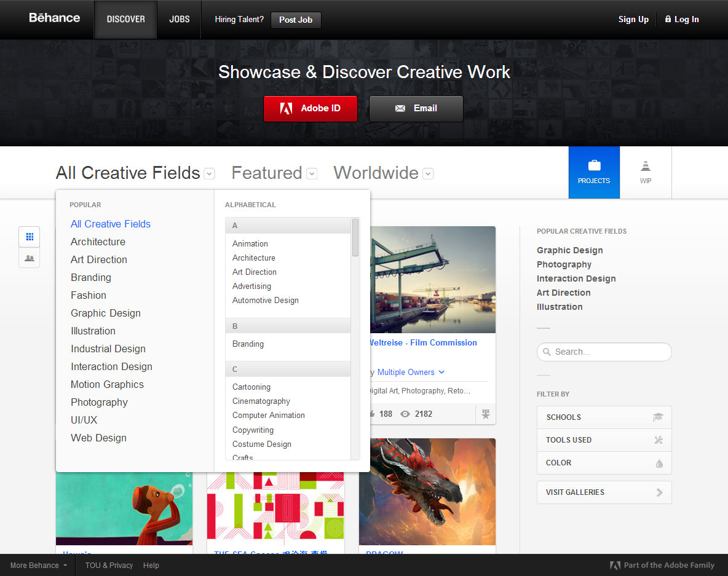Open the Featured dropdown arrow
This screenshot has height=576, width=728.
[312, 173]
